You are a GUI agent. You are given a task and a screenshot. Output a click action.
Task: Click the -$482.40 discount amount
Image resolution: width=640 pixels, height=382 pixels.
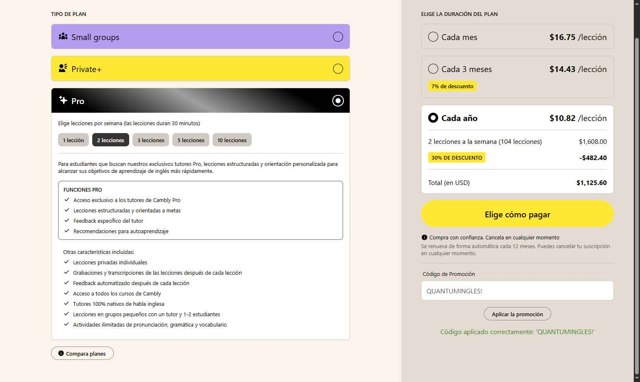pyautogui.click(x=593, y=158)
